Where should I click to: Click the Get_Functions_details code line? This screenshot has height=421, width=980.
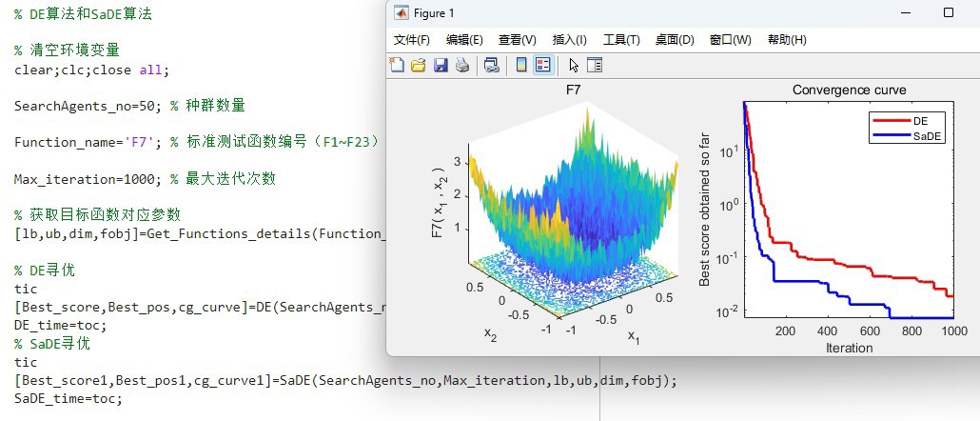(x=200, y=234)
